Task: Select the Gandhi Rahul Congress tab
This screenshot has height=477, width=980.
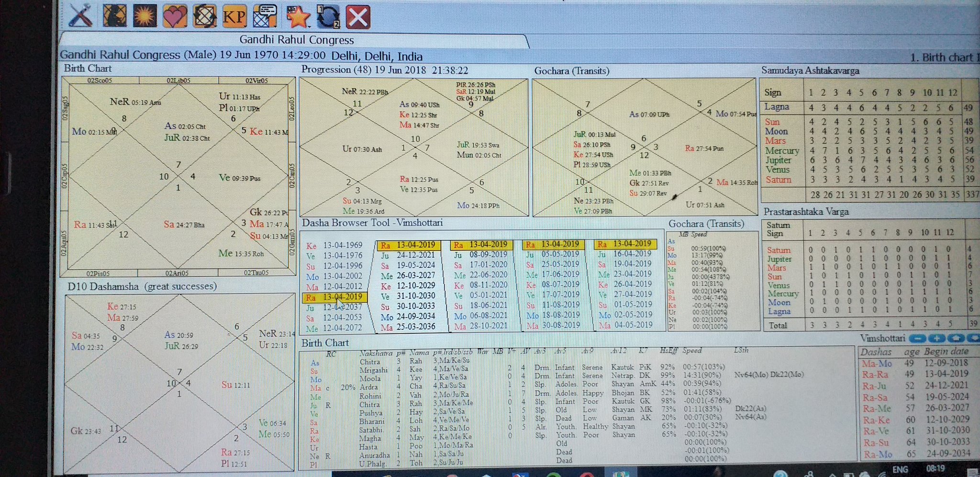Action: (296, 40)
